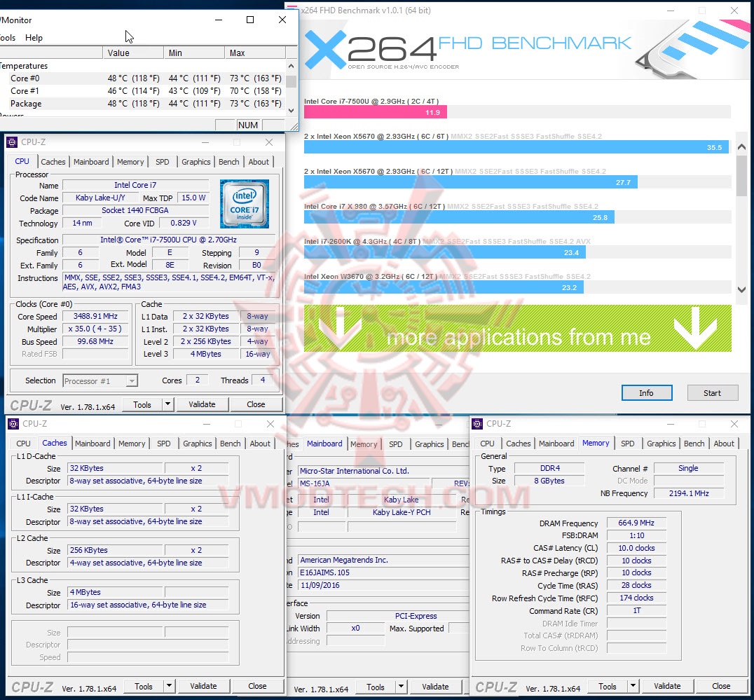Click the Intel Core i7 logo badge
This screenshot has height=700, width=754.
tap(245, 203)
